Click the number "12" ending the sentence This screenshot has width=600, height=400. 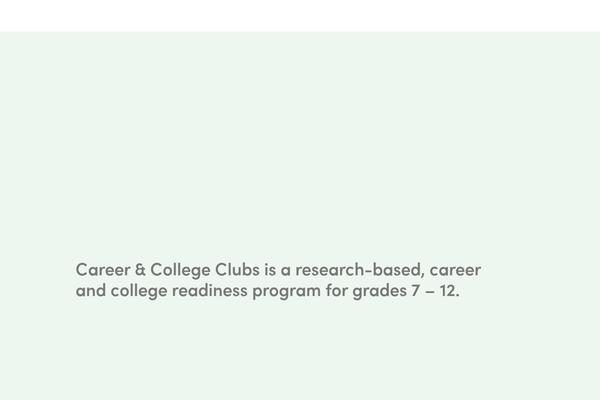(x=447, y=291)
